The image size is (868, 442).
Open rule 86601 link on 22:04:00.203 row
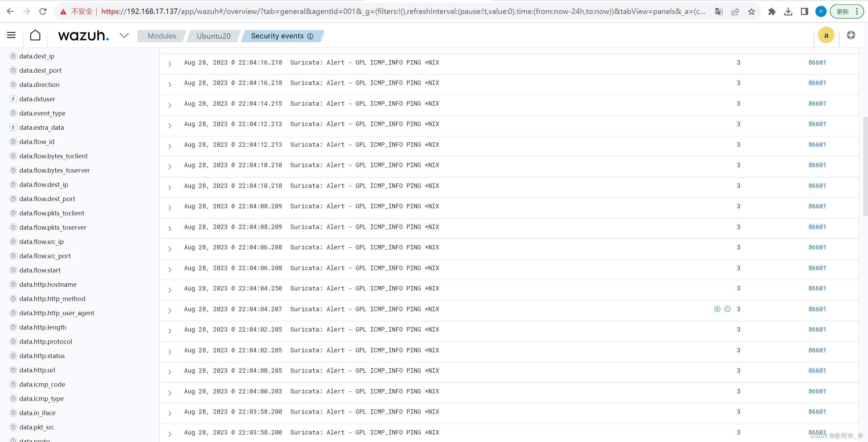(817, 391)
